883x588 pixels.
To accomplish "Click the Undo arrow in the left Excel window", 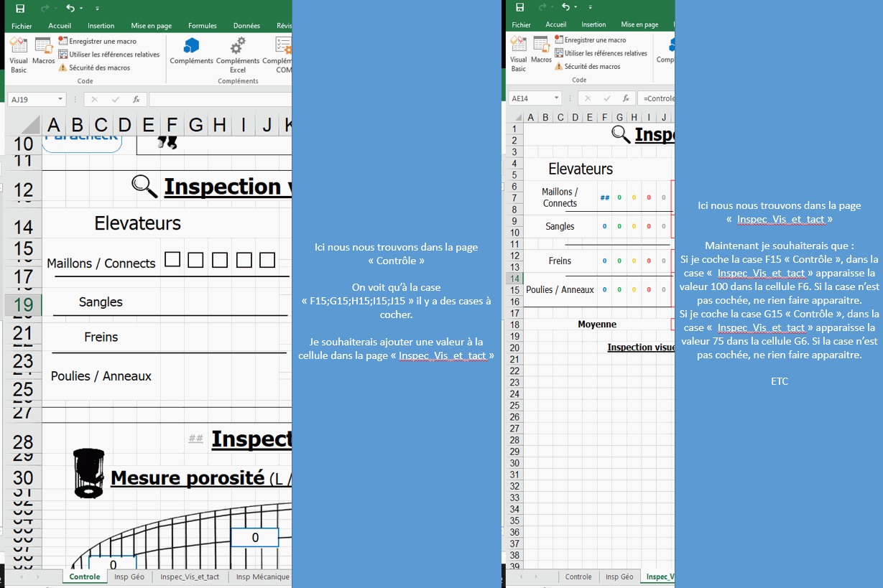I will [70, 8].
